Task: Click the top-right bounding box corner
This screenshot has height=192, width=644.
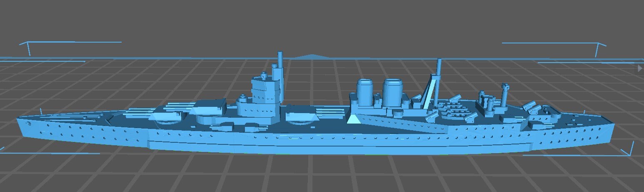Action: [x=599, y=44]
